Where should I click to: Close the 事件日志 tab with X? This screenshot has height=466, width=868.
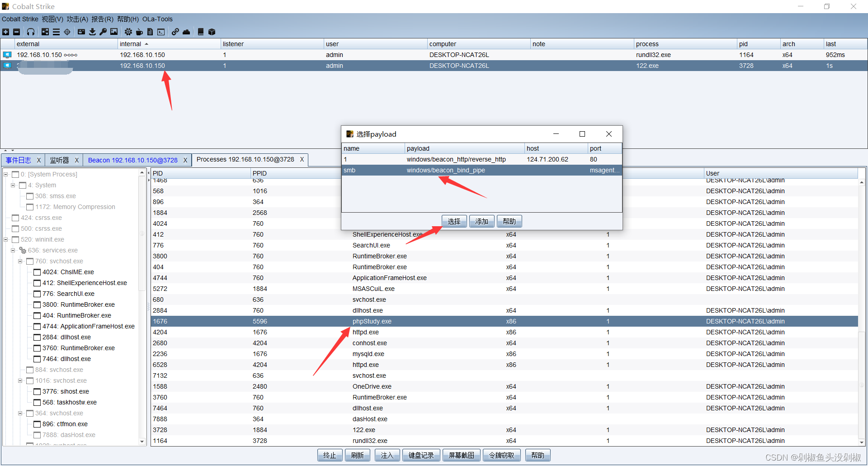pos(38,160)
